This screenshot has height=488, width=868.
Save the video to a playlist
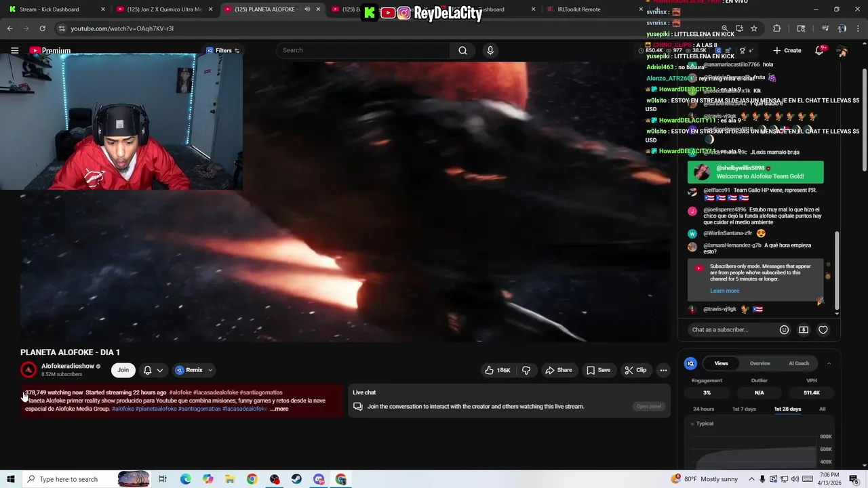[599, 370]
